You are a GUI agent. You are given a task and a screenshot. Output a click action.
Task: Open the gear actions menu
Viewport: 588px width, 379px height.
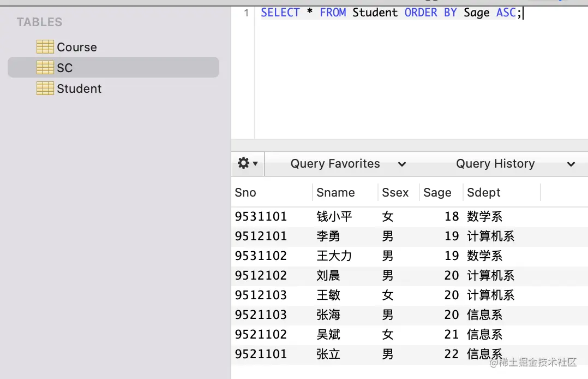click(x=248, y=163)
